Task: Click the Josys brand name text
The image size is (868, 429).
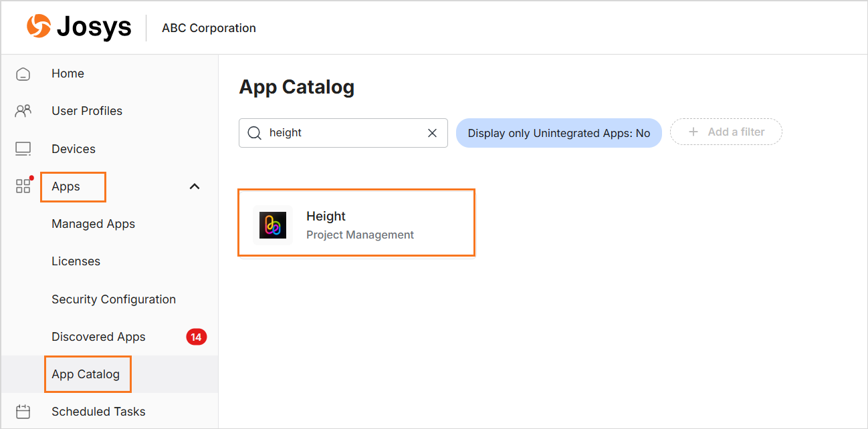Action: pos(94,27)
